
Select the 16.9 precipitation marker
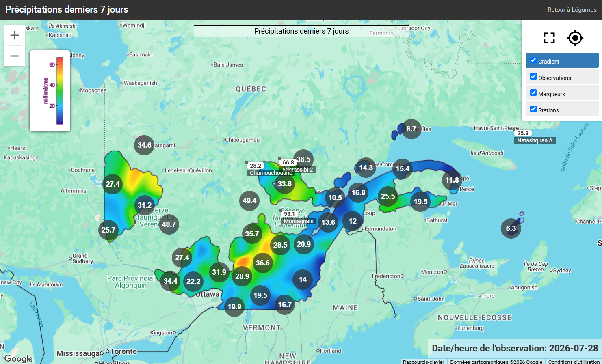[x=358, y=193]
